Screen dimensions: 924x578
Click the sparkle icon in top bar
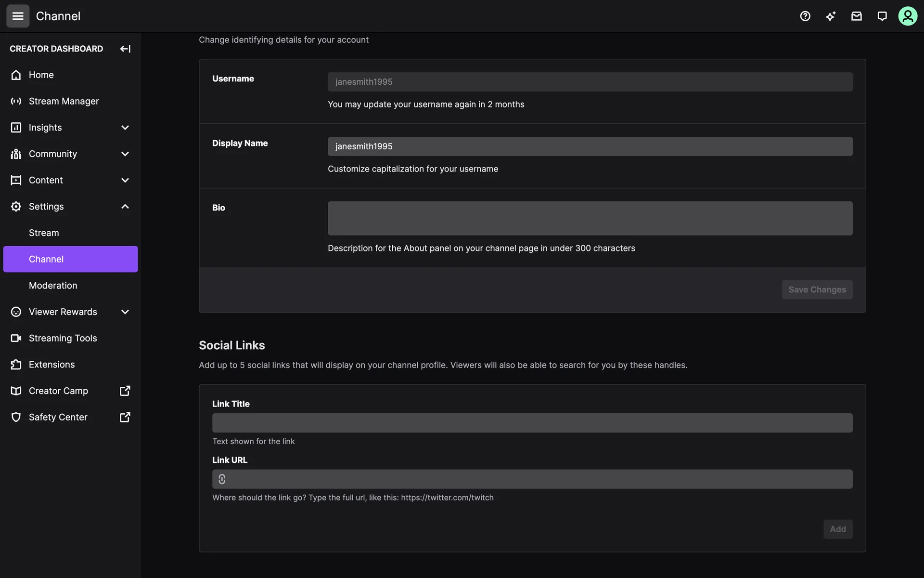click(831, 16)
